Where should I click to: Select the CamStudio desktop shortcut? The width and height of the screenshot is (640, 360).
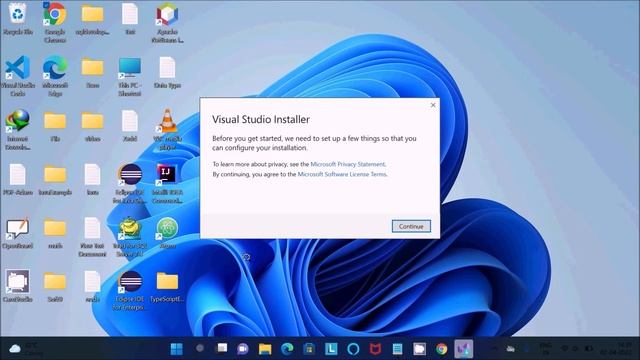17,286
